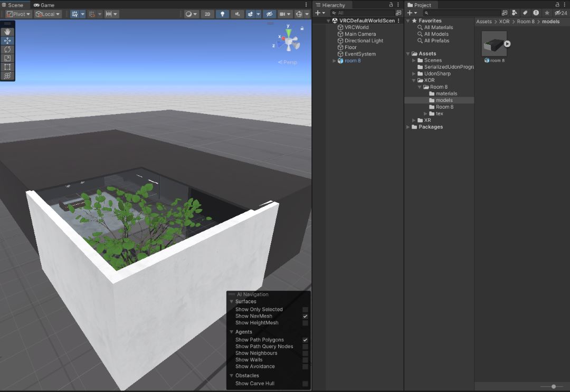Image resolution: width=570 pixels, height=392 pixels.
Task: Select Main Camera in Hierarchy
Action: (360, 34)
